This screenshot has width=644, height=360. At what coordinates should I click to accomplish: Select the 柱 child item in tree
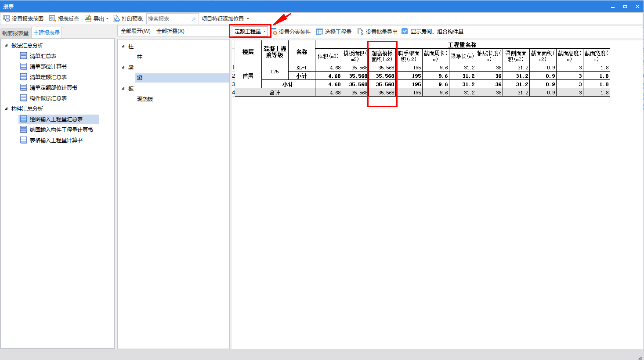[140, 57]
